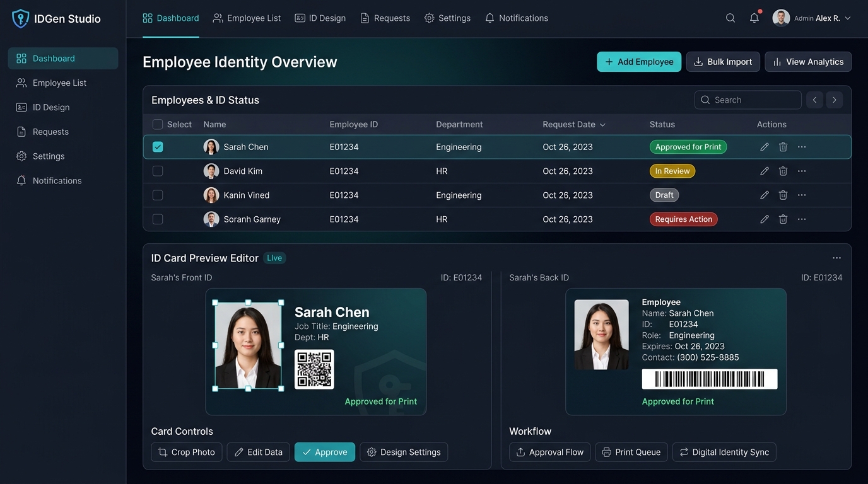Open View Analytics

[x=808, y=62]
